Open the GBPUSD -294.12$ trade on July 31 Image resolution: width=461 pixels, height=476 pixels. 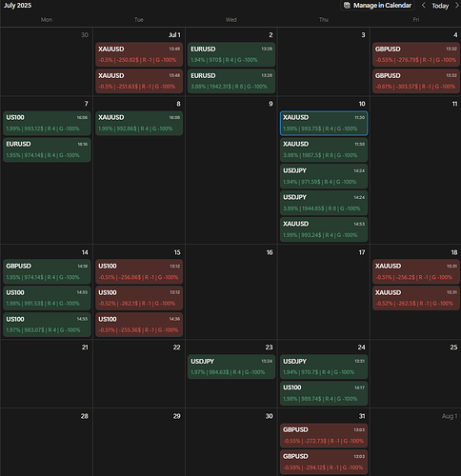pos(324,462)
